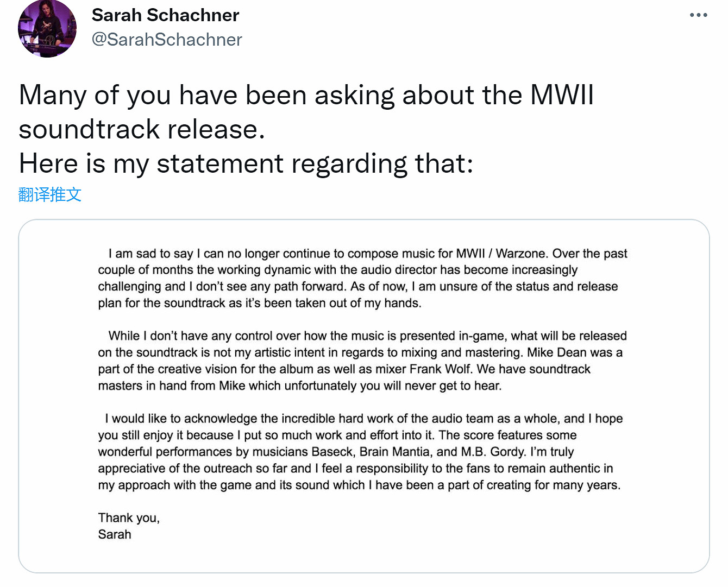Click the "soundtrack release." tweet line
This screenshot has height=587, width=728.
142,129
